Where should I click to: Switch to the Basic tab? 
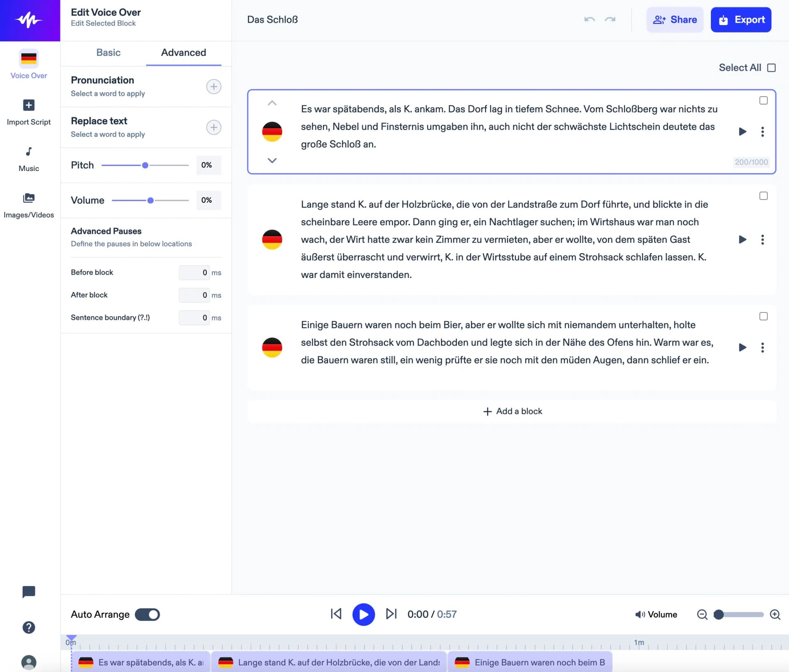pyautogui.click(x=108, y=53)
